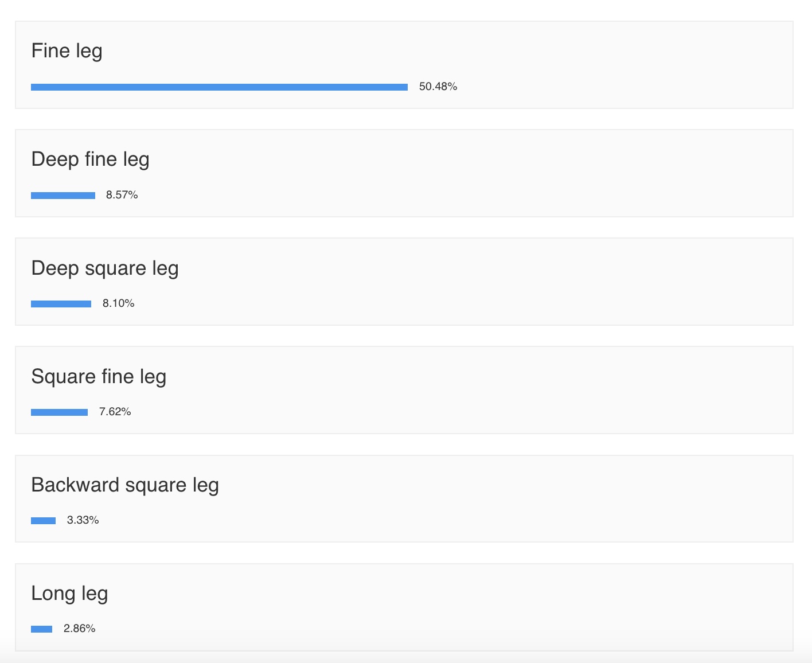Click the 7.62% percentage label
812x663 pixels.
(115, 412)
